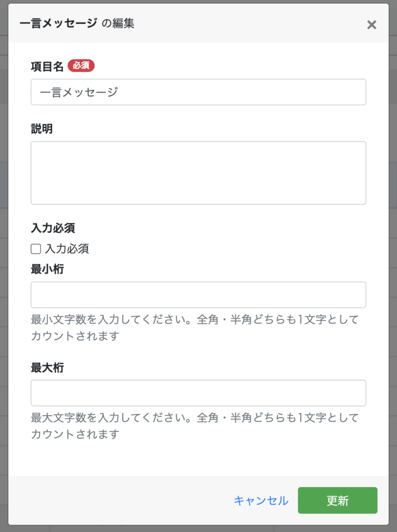397x532 pixels.
Task: Click the dialog title 一言メッセージ の編集
Action: (77, 23)
